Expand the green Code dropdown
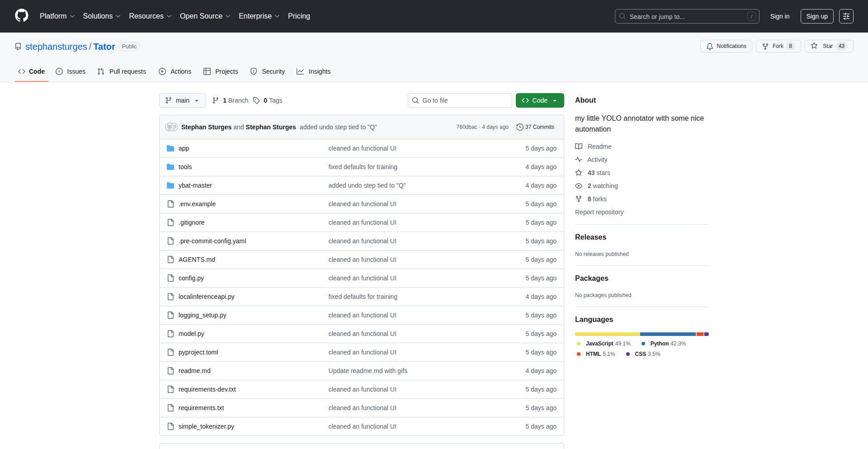The width and height of the screenshot is (868, 449). tap(539, 100)
